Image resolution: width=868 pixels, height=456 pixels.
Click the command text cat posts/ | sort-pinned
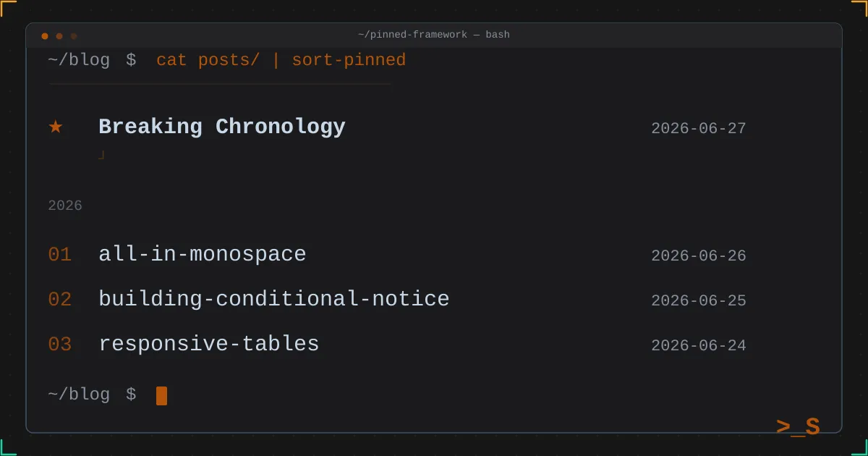pos(281,61)
